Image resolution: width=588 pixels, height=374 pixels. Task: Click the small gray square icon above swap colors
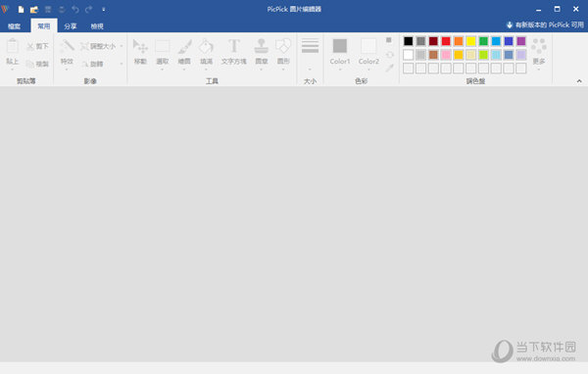tap(389, 40)
